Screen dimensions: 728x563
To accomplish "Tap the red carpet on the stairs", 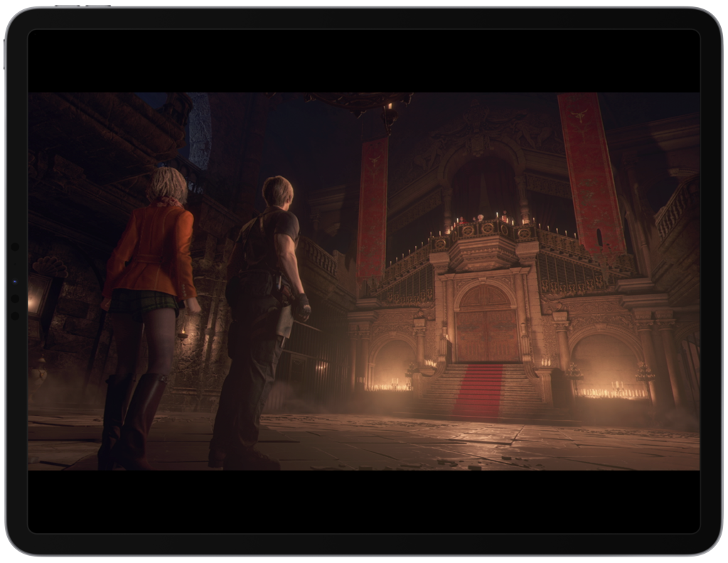I will point(478,391).
